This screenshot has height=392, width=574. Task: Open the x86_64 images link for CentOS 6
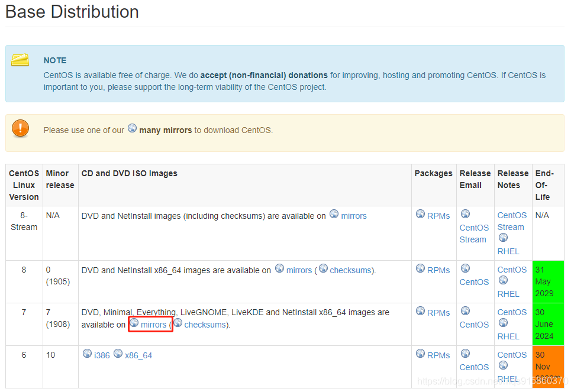pos(138,355)
